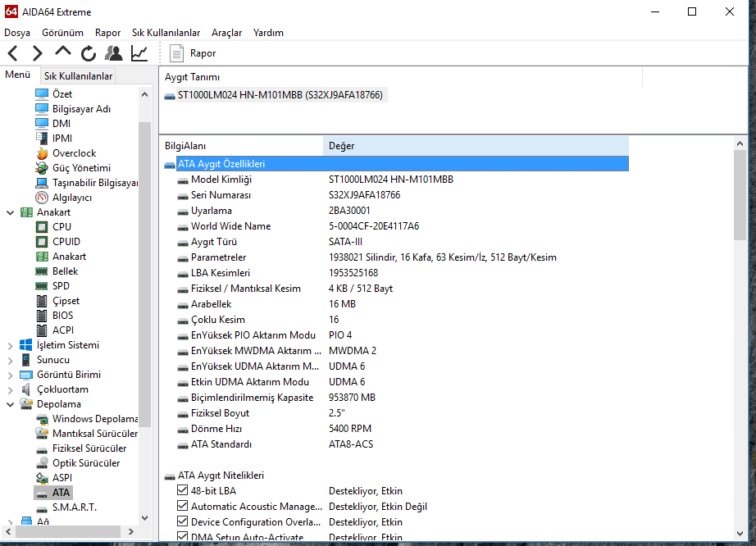Click the back navigation arrow in toolbar

13,53
